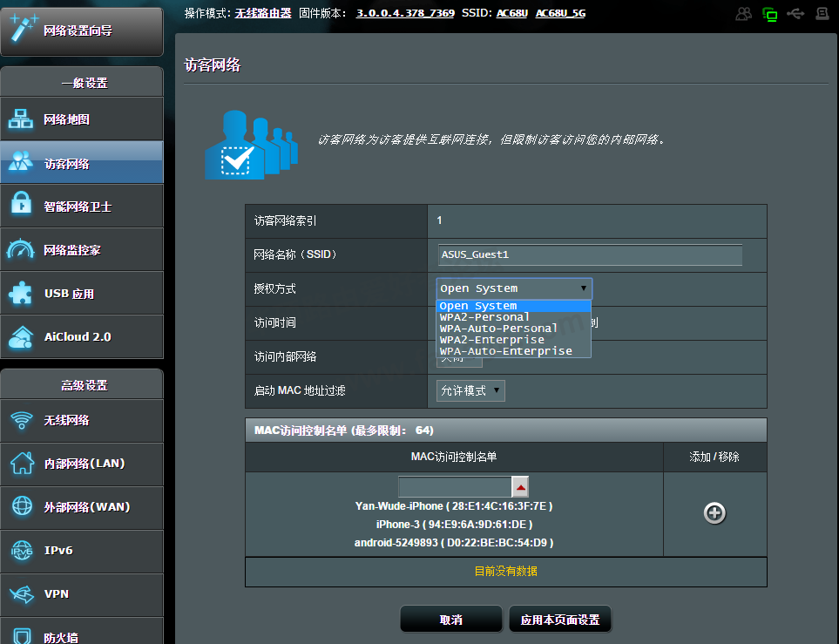
Task: Open 外部网络(WAN) settings
Action: [82, 507]
